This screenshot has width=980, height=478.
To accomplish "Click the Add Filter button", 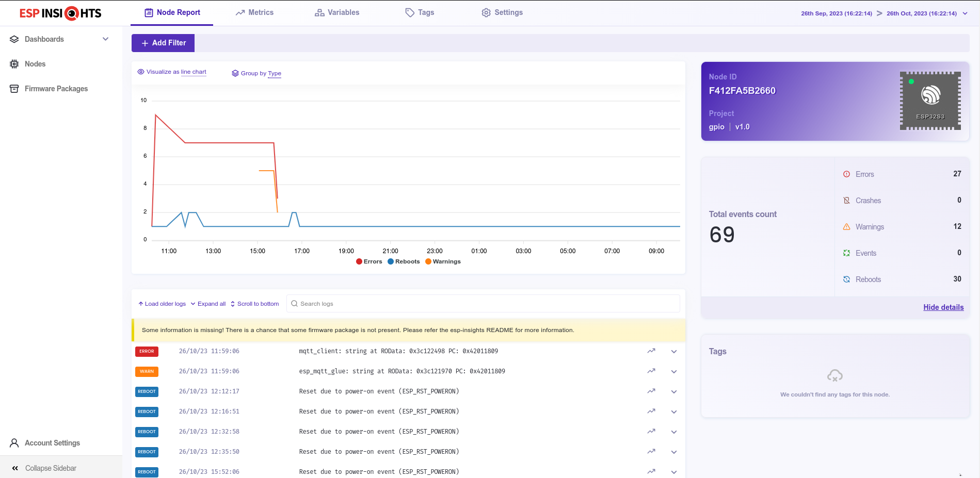I will coord(163,43).
